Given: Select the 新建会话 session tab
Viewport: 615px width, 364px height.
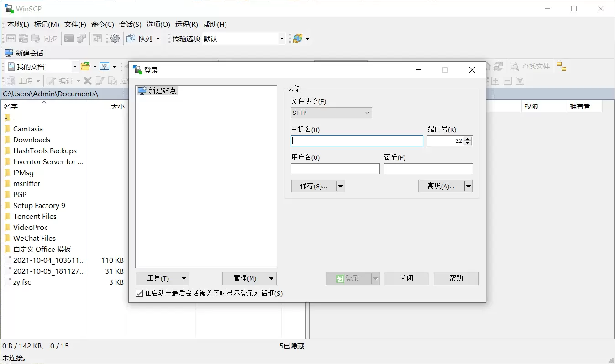Looking at the screenshot, I should (x=24, y=53).
